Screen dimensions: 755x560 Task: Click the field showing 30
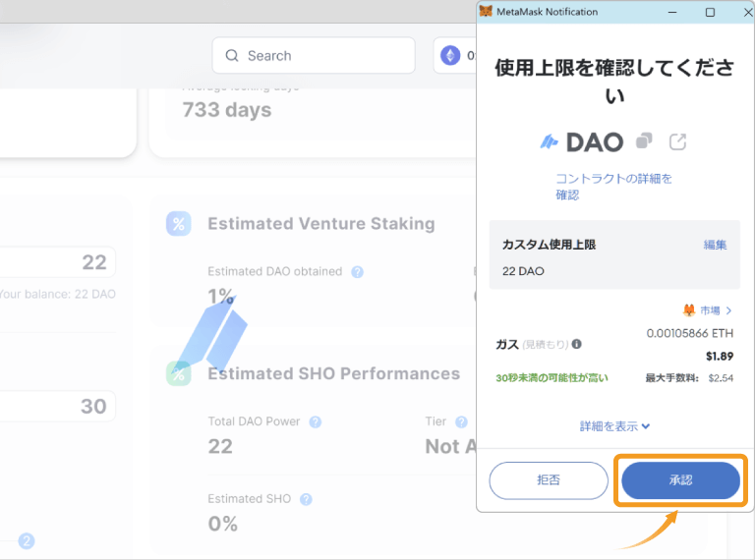pos(57,406)
